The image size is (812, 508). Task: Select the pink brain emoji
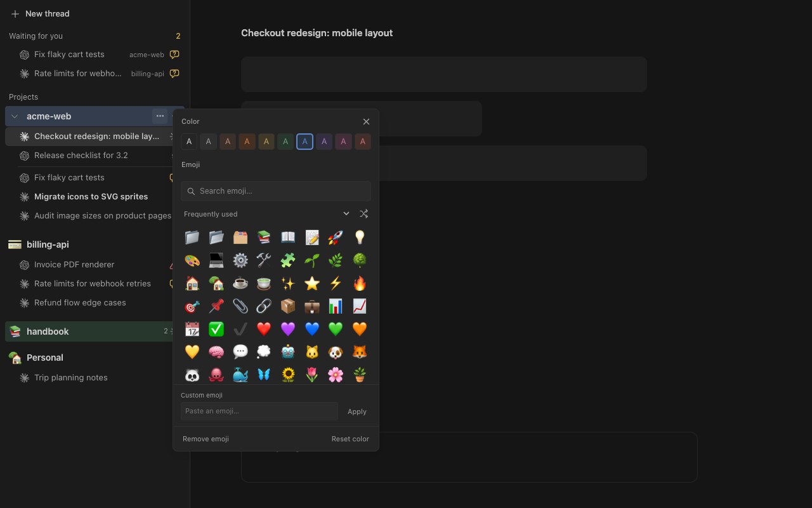click(x=216, y=352)
